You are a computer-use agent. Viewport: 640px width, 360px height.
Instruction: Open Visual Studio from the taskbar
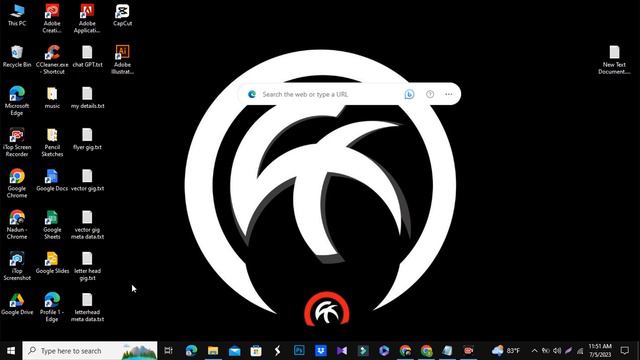click(342, 351)
